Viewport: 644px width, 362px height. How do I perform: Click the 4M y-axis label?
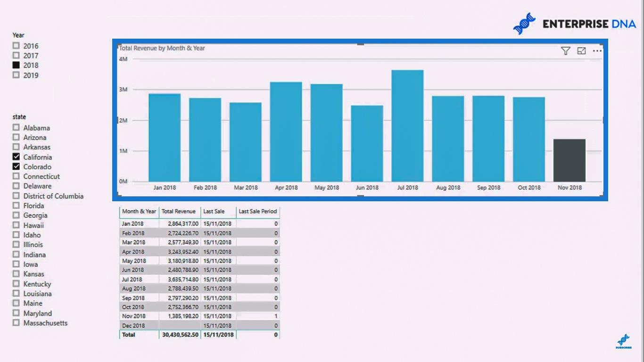pos(123,59)
